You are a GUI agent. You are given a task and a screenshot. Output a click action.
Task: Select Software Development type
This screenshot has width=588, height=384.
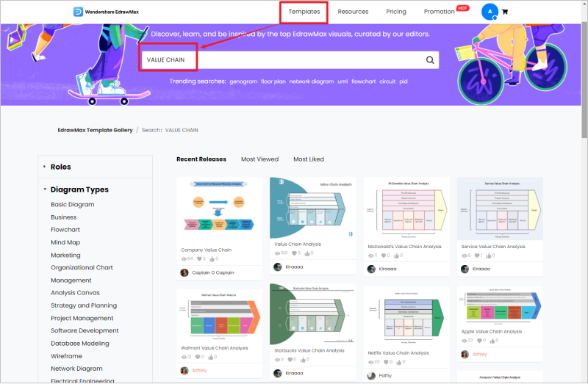click(85, 330)
